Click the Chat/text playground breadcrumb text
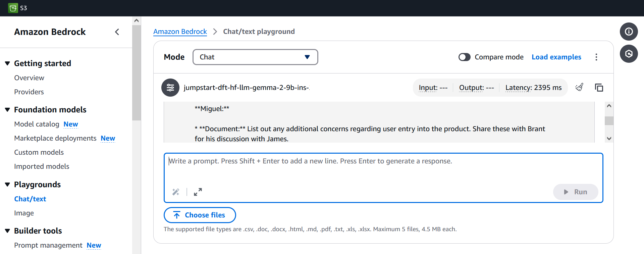The image size is (644, 254). click(259, 32)
